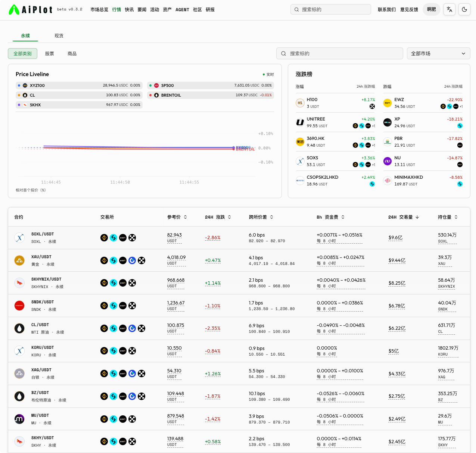Open 快讯 in the top navigation

(129, 10)
